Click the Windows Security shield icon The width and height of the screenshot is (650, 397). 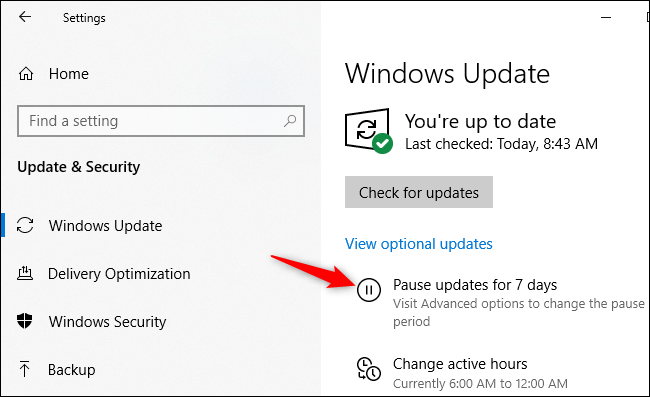point(24,321)
